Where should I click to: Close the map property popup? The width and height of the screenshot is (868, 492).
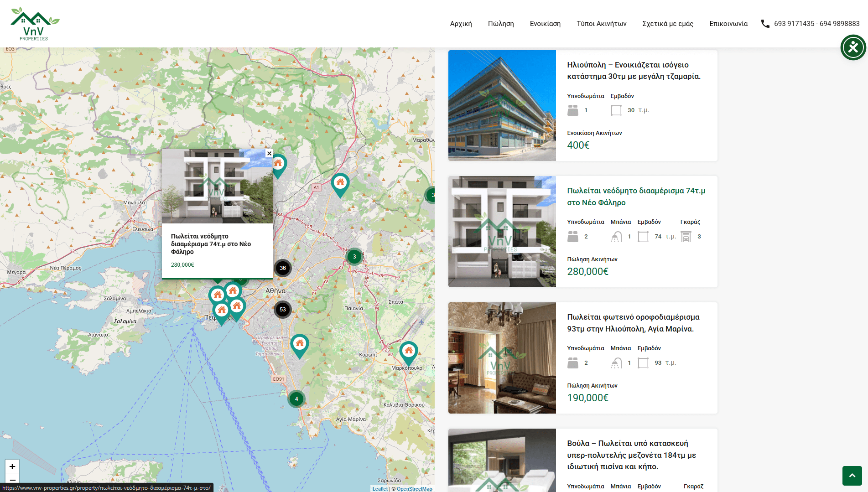269,154
